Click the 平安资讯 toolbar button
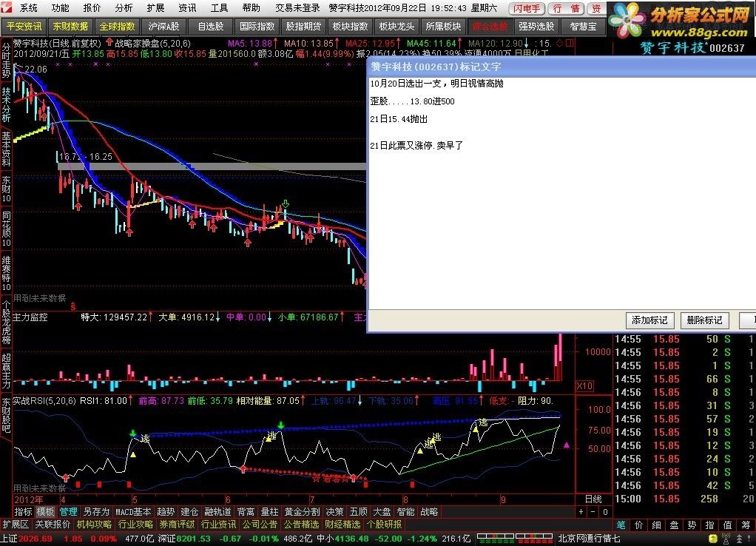 pyautogui.click(x=24, y=27)
